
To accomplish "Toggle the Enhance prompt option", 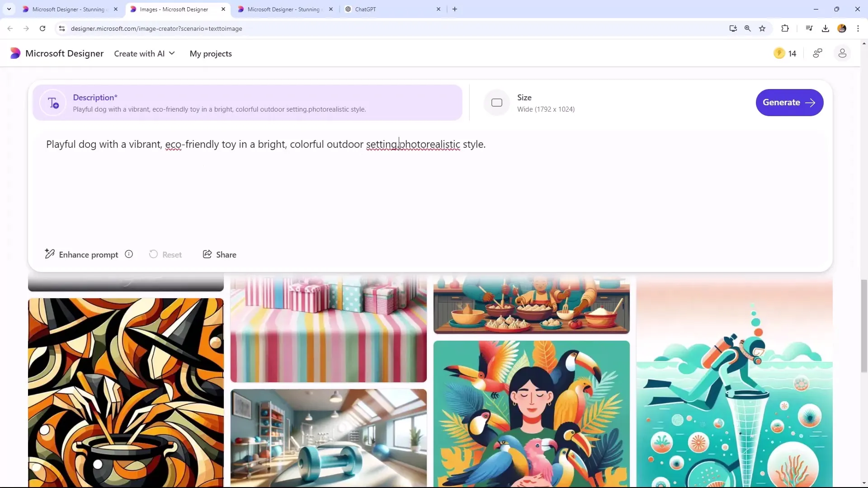I will (82, 254).
